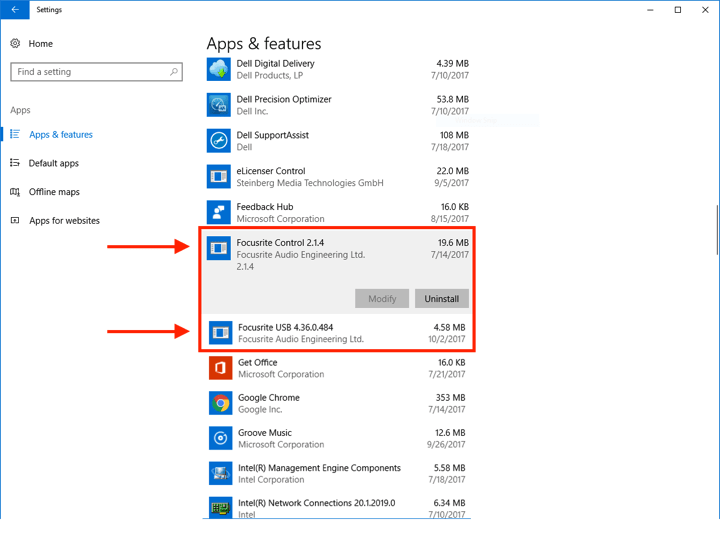
Task: Select Dell Precision Optimizer entry name
Action: pos(284,99)
